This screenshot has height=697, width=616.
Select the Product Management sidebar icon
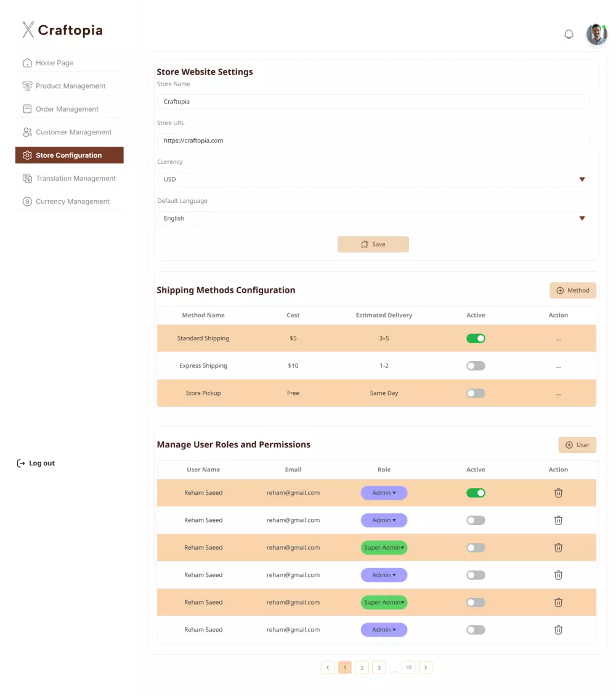tap(28, 86)
